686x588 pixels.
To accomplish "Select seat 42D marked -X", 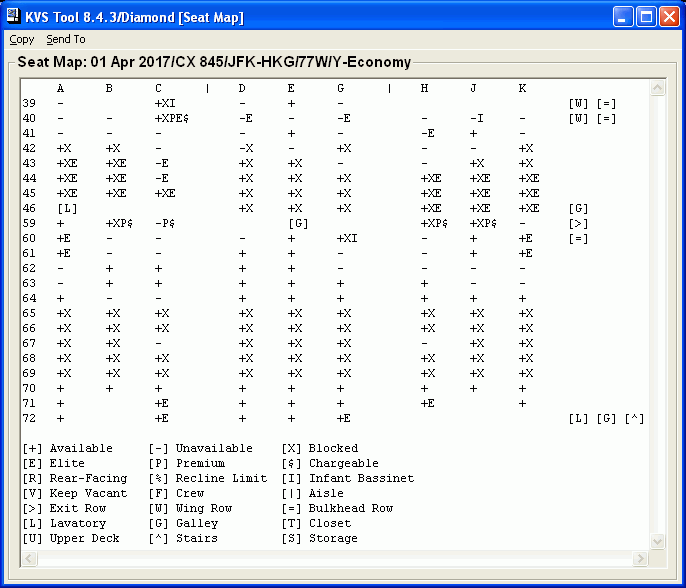I will 246,148.
